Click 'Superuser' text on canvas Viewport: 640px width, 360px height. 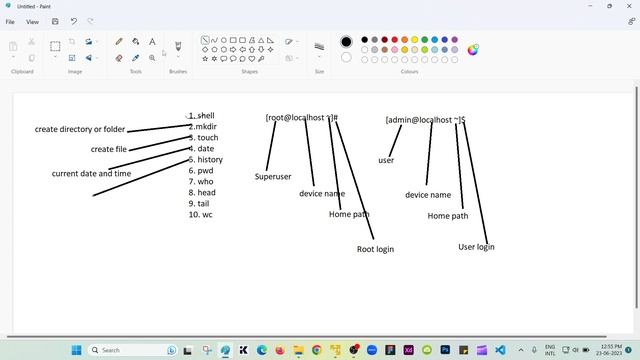point(273,177)
